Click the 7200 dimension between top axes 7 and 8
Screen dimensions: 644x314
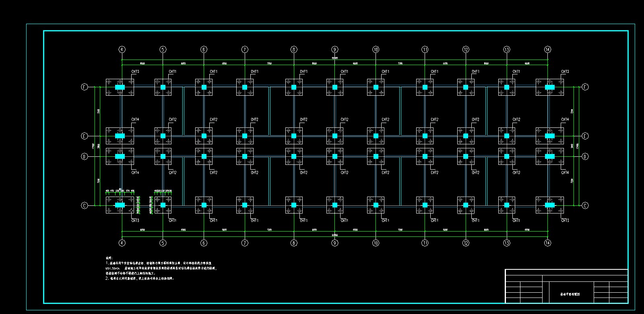(269, 64)
